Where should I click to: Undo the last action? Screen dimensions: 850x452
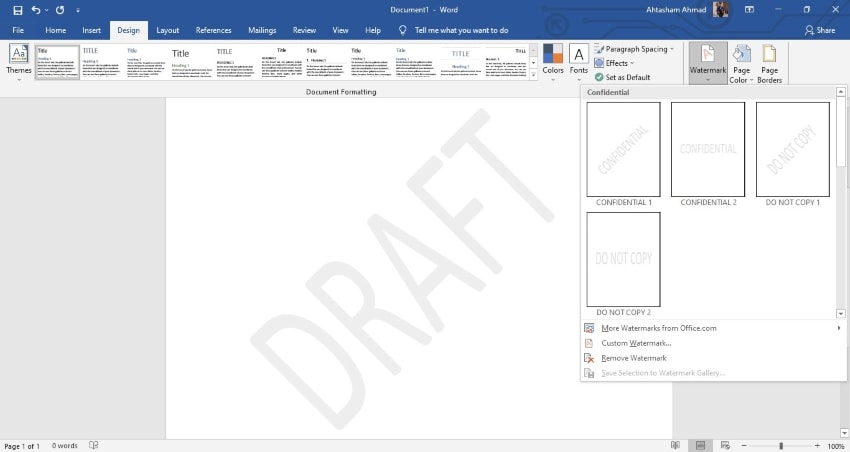click(36, 10)
